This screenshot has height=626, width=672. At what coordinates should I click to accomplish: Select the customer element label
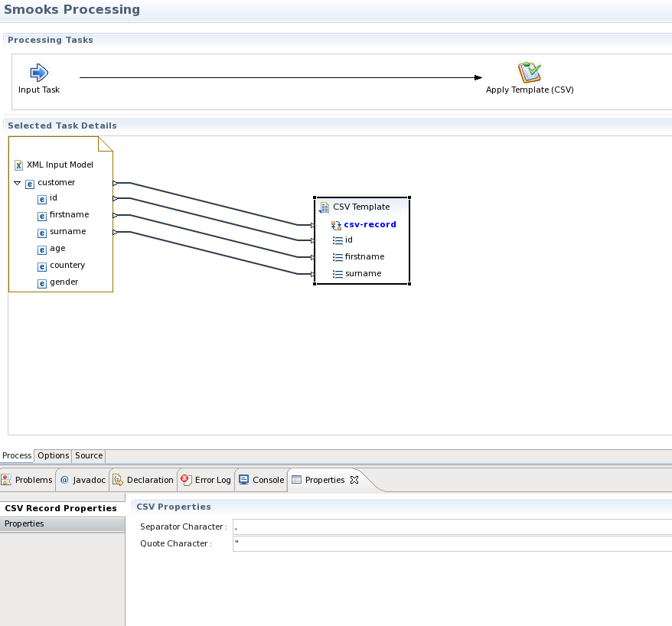coord(56,183)
